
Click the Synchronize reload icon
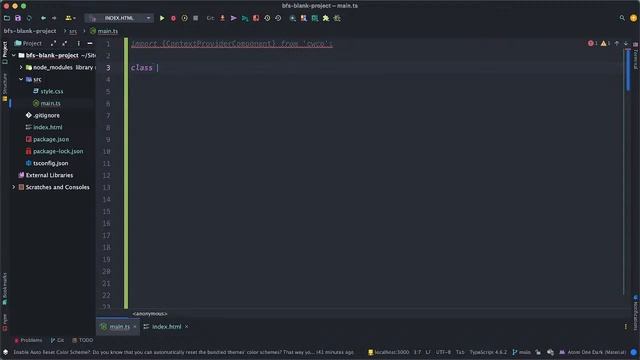tap(29, 18)
